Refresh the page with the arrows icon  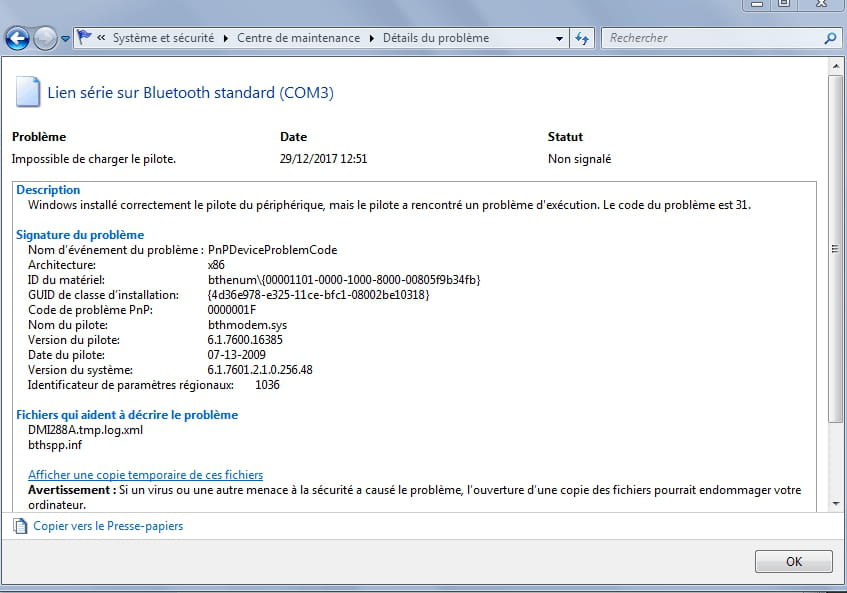[582, 38]
